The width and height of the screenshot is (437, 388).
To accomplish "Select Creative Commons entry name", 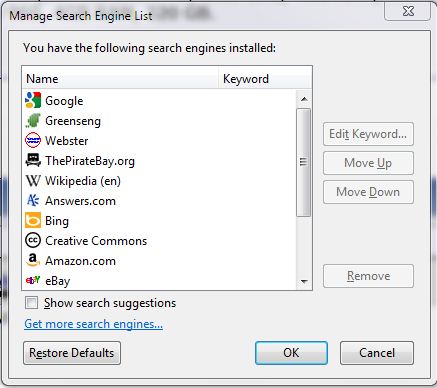I will 96,241.
